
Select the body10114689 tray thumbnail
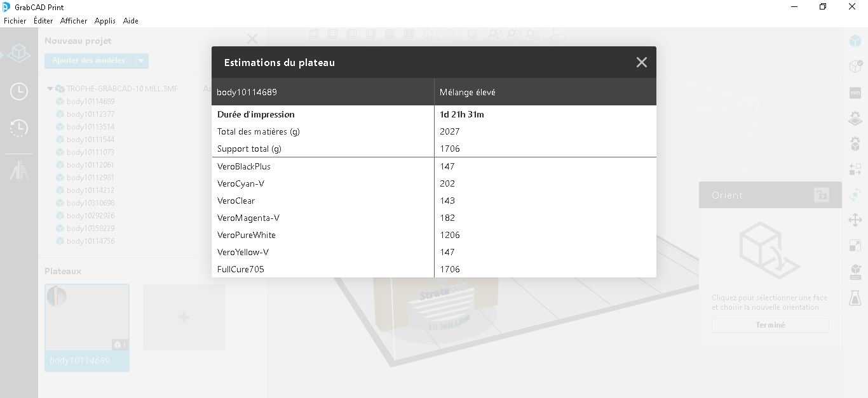point(87,327)
